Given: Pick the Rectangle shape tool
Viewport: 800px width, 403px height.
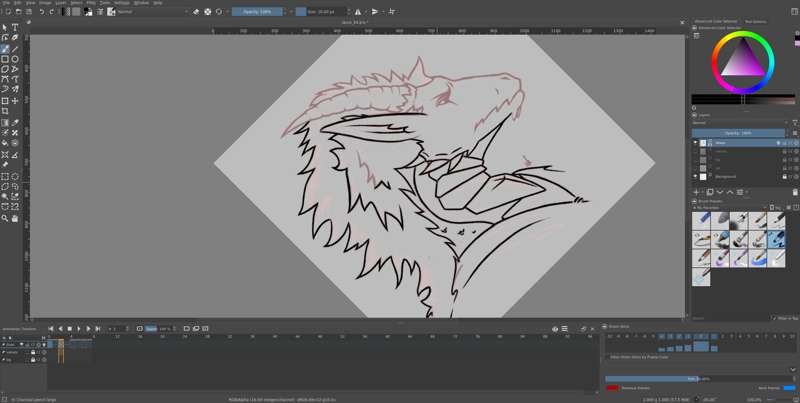Looking at the screenshot, I should pyautogui.click(x=5, y=59).
